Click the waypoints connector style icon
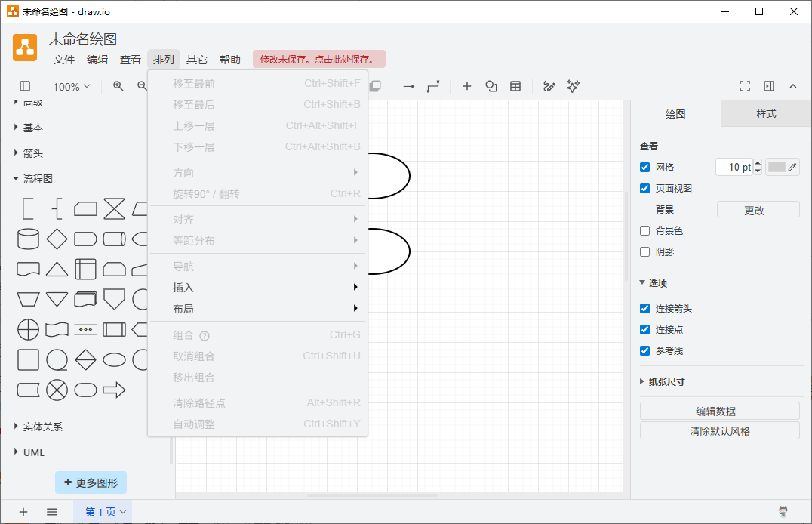This screenshot has height=524, width=812. [x=433, y=86]
